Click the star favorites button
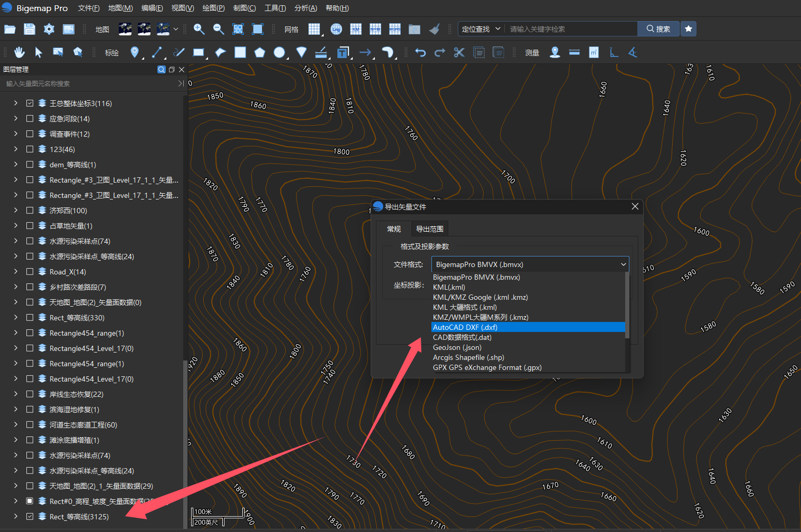This screenshot has width=801, height=532. coord(689,29)
